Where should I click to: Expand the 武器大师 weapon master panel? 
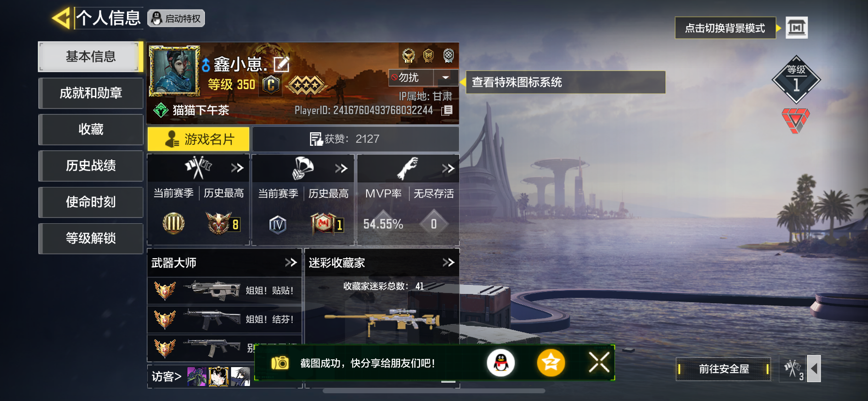291,262
